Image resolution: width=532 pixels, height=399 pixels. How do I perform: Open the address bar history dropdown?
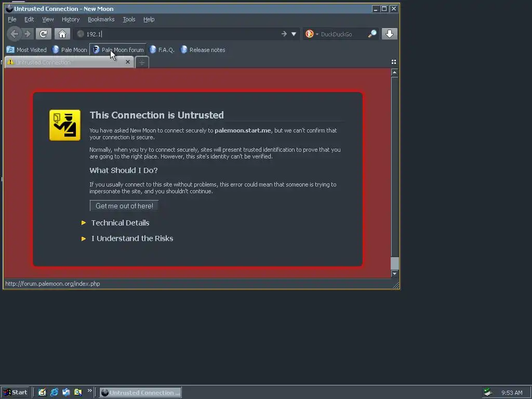pos(294,34)
